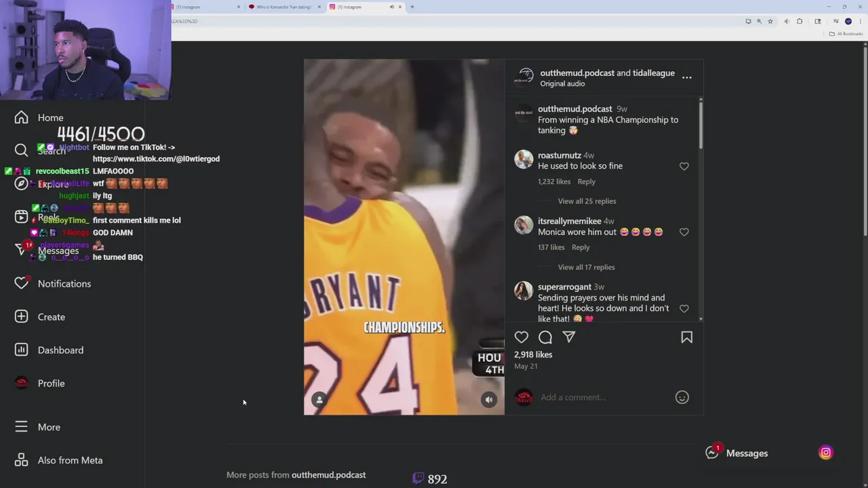This screenshot has width=868, height=488.
Task: Like superarrogant's comment
Action: [684, 308]
